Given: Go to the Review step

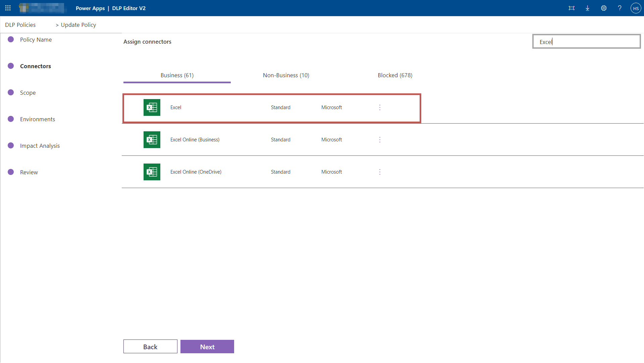Looking at the screenshot, I should coord(29,172).
